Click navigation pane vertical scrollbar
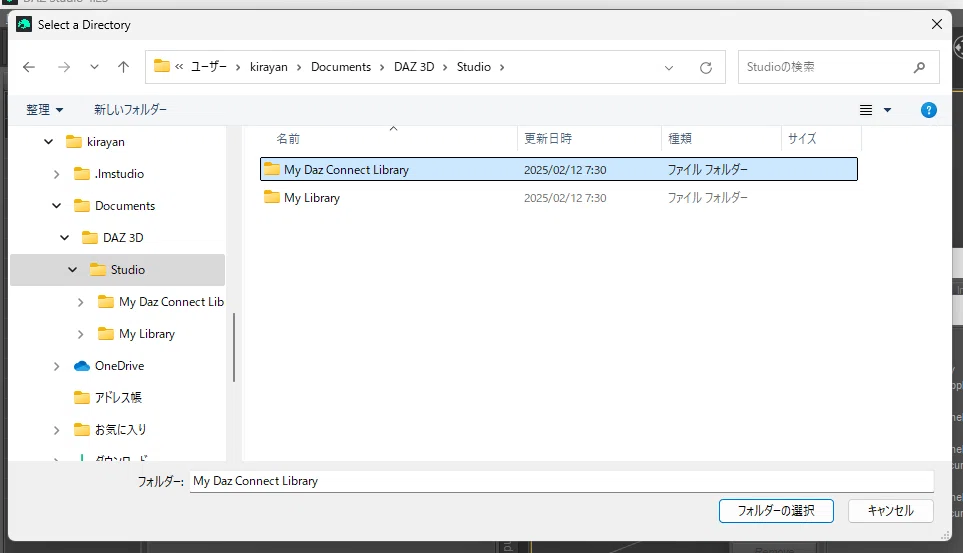This screenshot has width=963, height=553. 234,347
